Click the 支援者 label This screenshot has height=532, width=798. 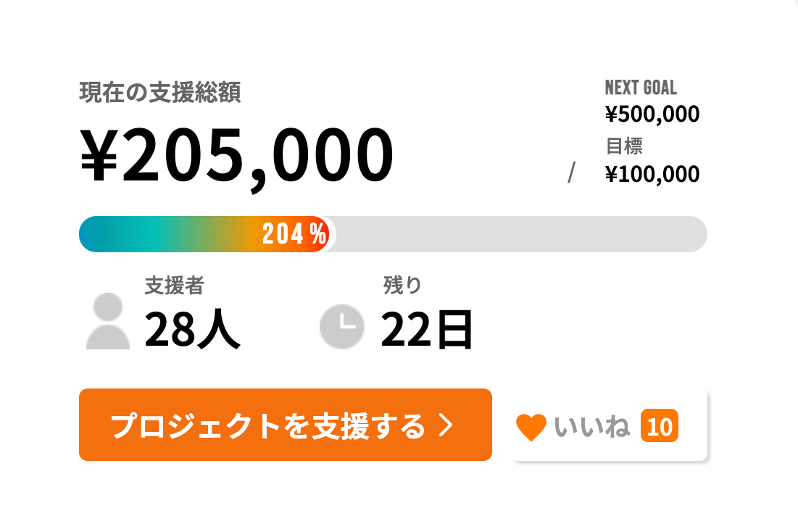pyautogui.click(x=175, y=285)
